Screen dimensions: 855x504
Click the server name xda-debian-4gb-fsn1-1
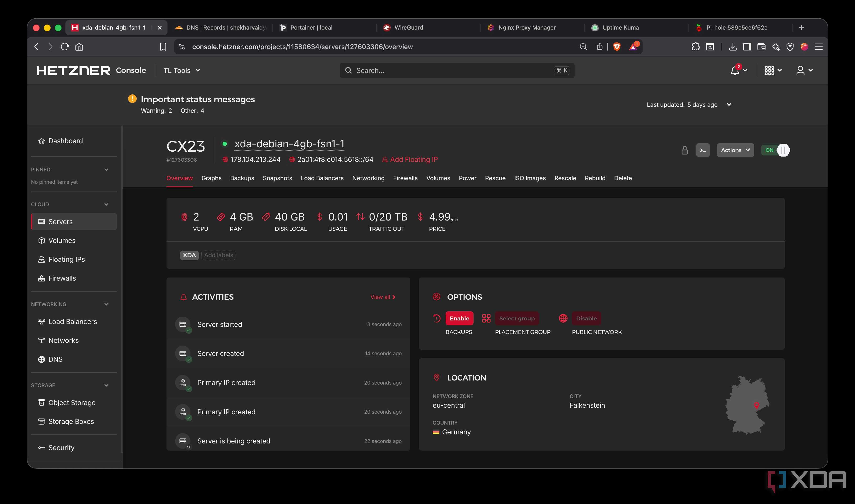tap(289, 144)
